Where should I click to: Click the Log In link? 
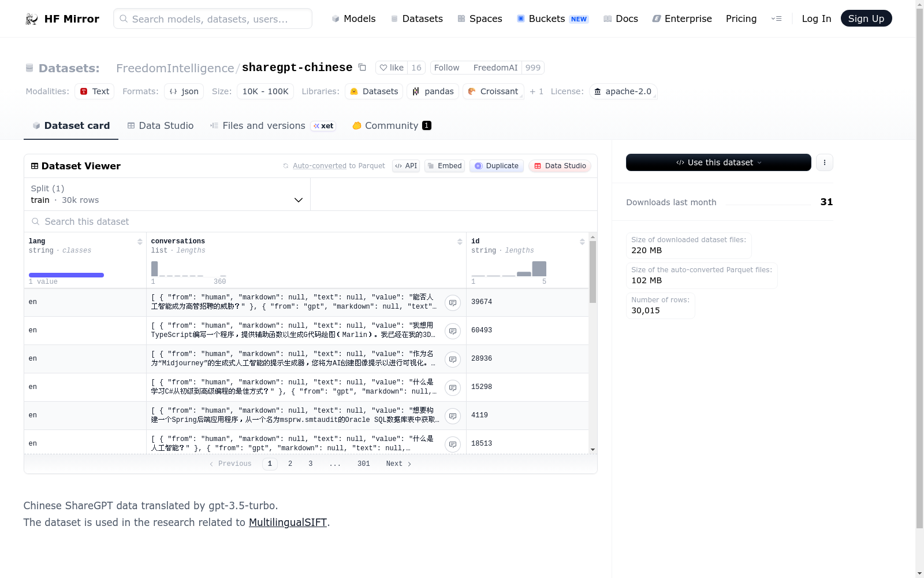pos(817,18)
